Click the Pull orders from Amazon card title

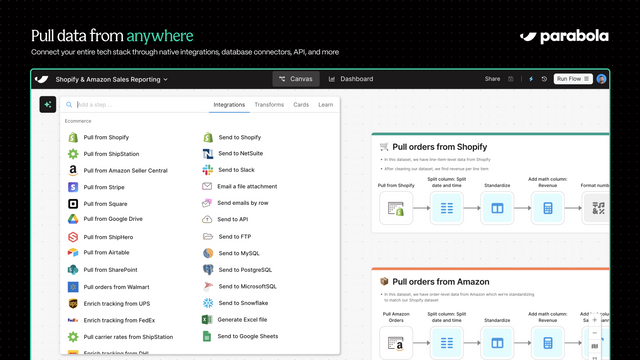tap(441, 282)
